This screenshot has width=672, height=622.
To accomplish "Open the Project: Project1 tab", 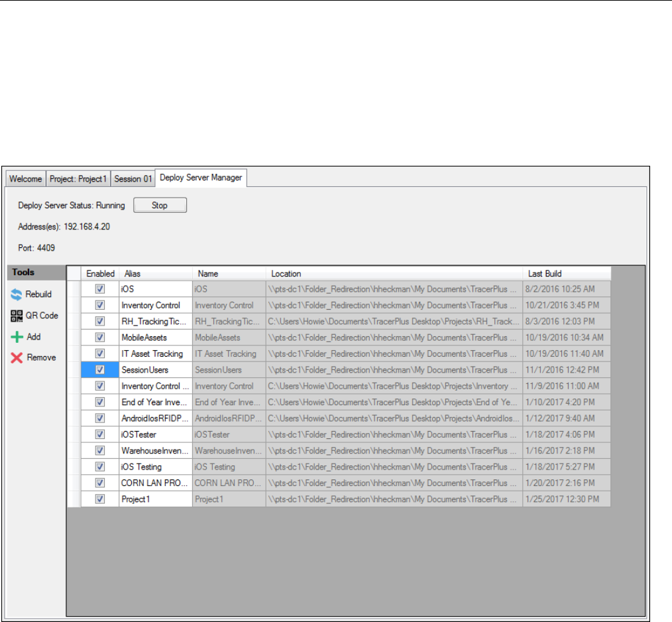I will (78, 179).
